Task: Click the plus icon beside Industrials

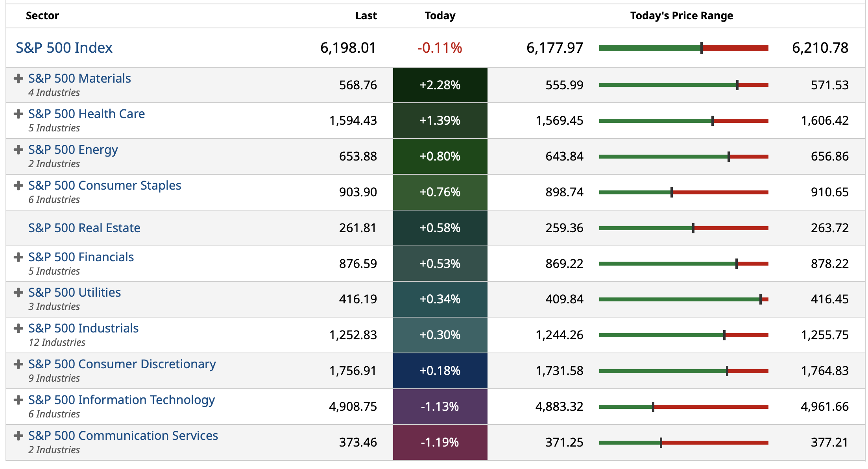Action: click(x=18, y=328)
